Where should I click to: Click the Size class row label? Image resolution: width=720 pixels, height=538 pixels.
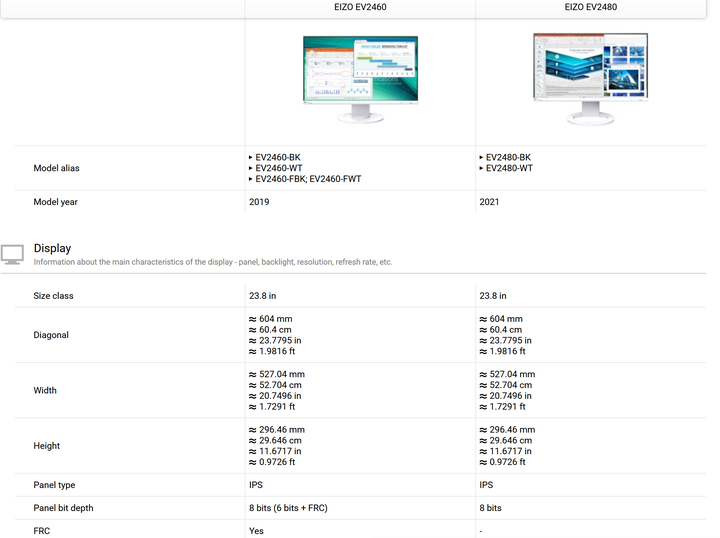pos(53,296)
